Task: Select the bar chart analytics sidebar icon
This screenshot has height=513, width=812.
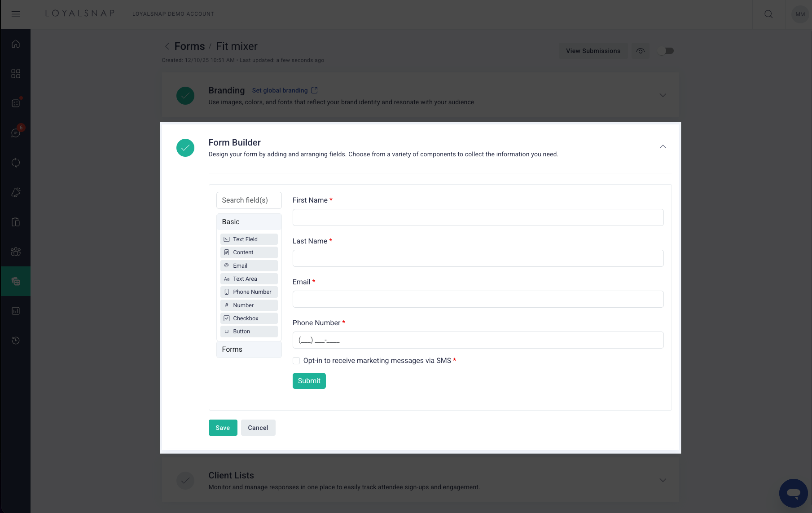Action: [x=16, y=310]
